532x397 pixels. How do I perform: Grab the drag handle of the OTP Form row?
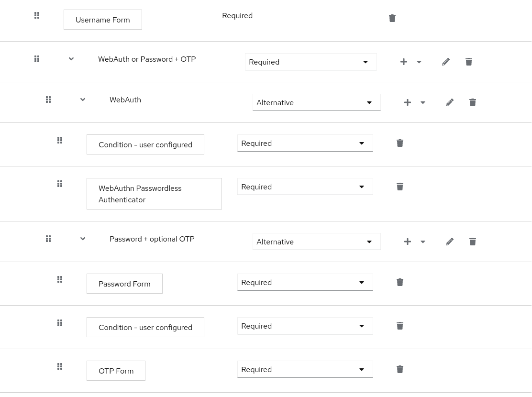[60, 366]
